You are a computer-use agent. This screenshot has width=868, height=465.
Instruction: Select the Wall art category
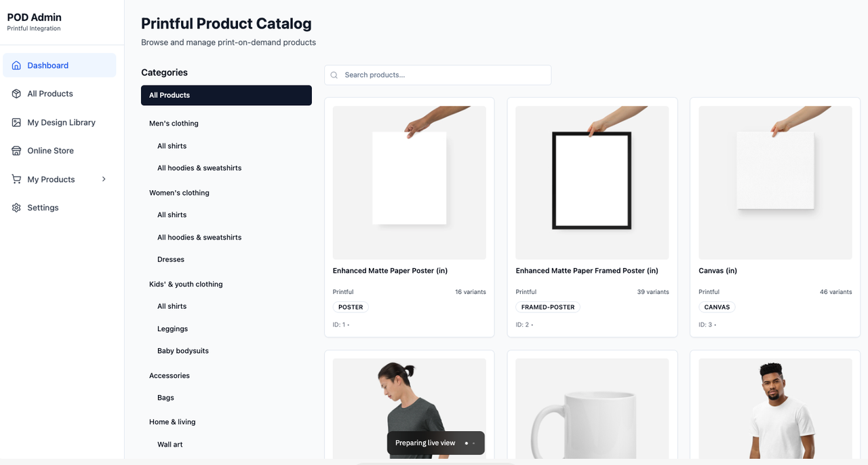click(170, 444)
